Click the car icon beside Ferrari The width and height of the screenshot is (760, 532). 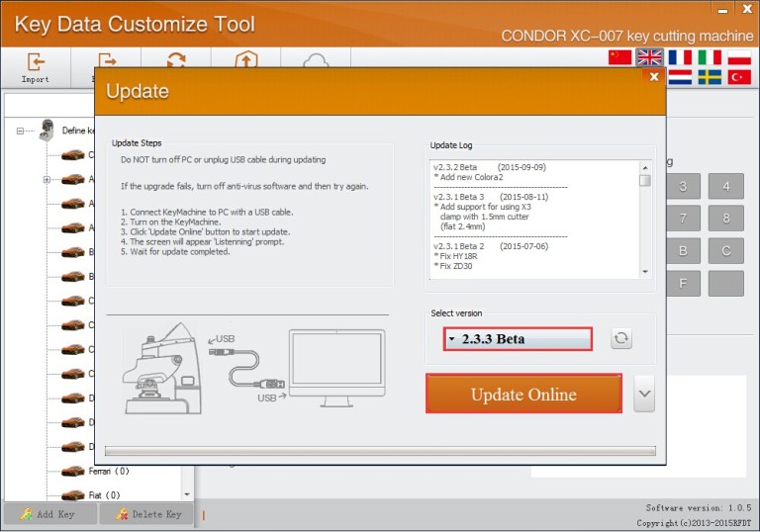tap(73, 471)
